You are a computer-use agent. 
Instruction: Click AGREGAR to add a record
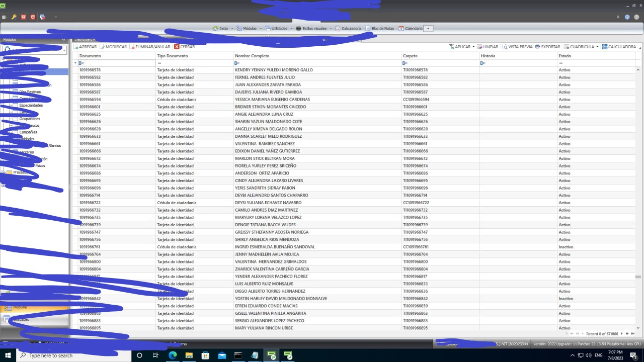click(85, 47)
